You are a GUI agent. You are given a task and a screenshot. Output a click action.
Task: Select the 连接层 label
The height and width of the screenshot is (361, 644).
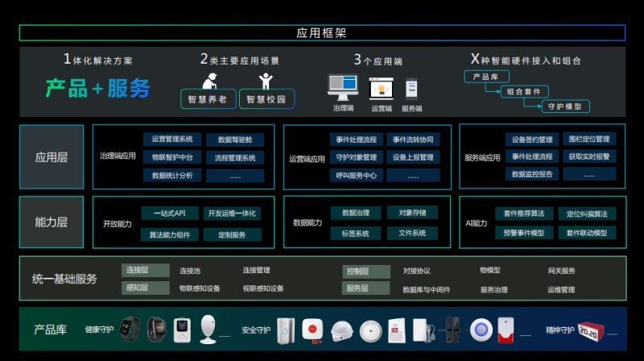[146, 271]
